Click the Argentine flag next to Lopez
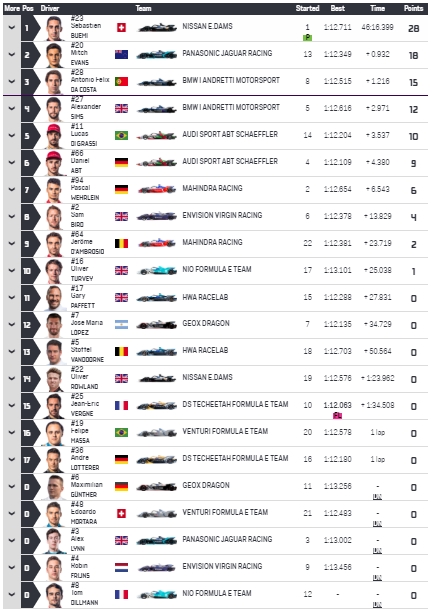 [121, 325]
